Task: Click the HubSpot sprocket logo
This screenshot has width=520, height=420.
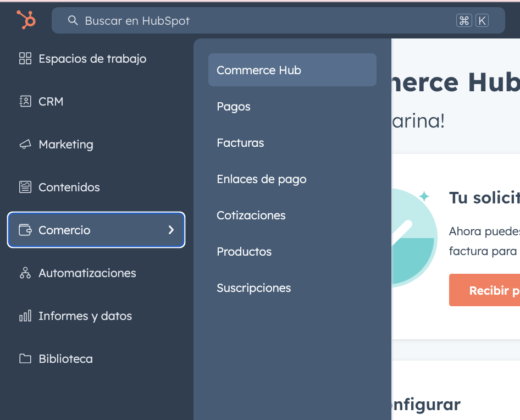Action: pyautogui.click(x=25, y=20)
